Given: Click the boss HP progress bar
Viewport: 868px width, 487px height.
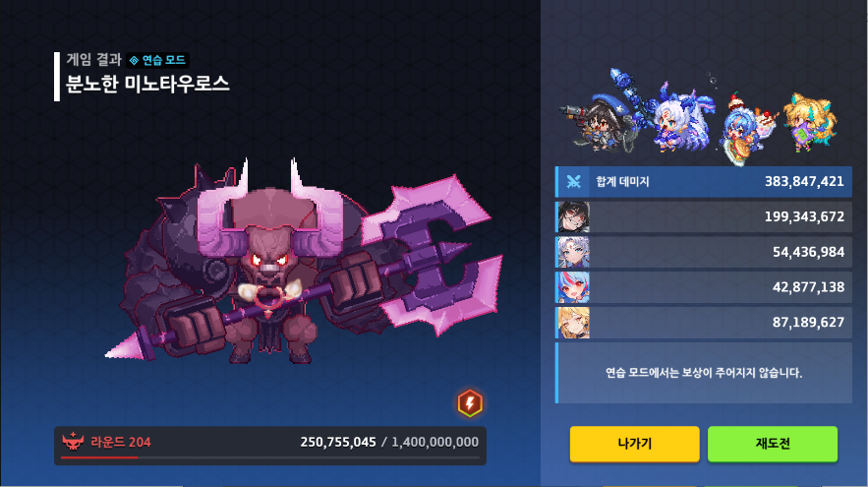Looking at the screenshot, I should (270, 457).
